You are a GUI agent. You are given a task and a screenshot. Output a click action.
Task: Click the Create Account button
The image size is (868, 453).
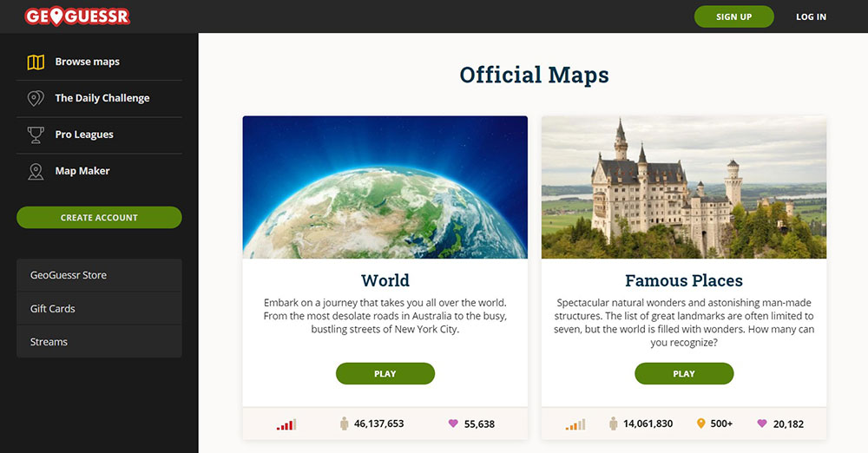pos(99,218)
